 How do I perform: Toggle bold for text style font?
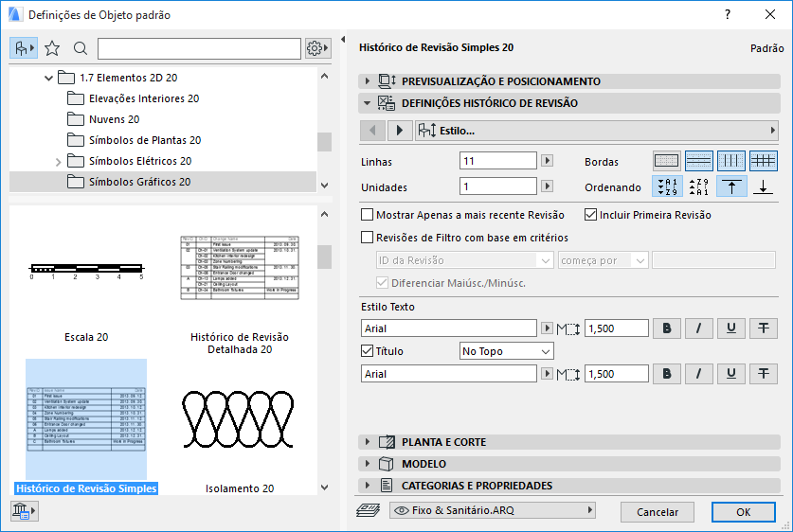(x=667, y=328)
